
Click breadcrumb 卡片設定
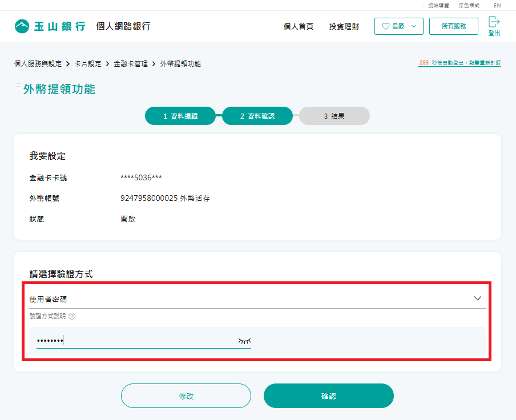point(88,64)
